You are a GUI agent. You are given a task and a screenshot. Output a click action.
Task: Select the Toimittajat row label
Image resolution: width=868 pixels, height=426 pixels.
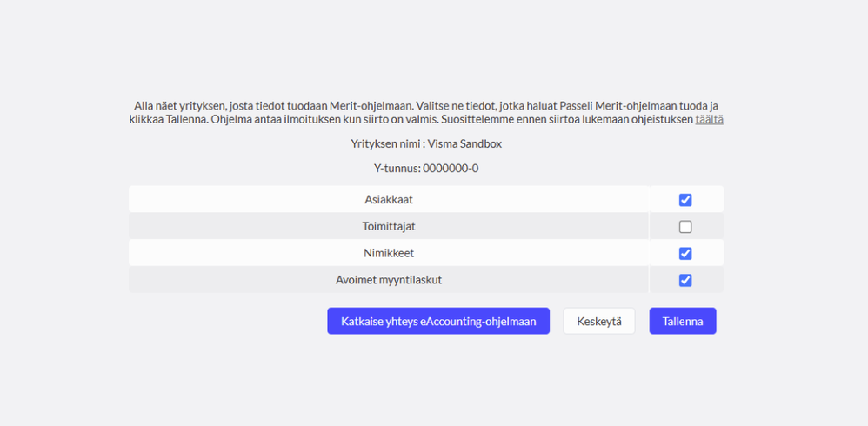point(389,227)
